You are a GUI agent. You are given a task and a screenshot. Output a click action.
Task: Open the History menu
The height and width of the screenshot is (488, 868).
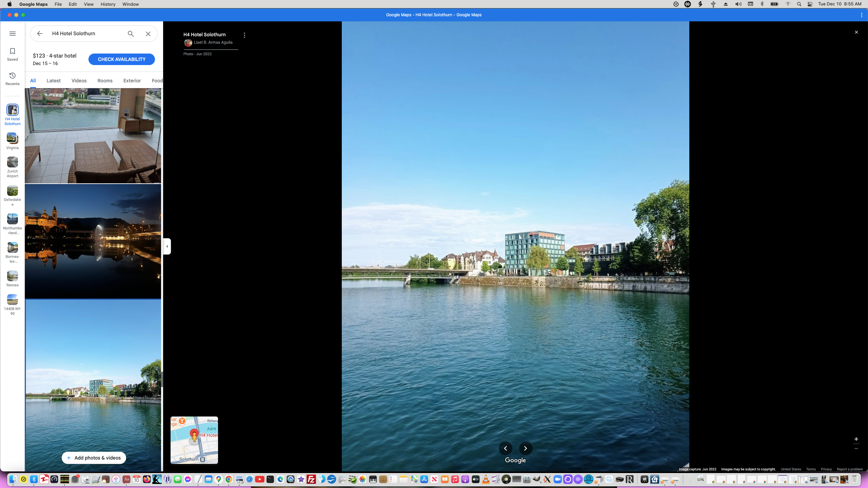[108, 4]
